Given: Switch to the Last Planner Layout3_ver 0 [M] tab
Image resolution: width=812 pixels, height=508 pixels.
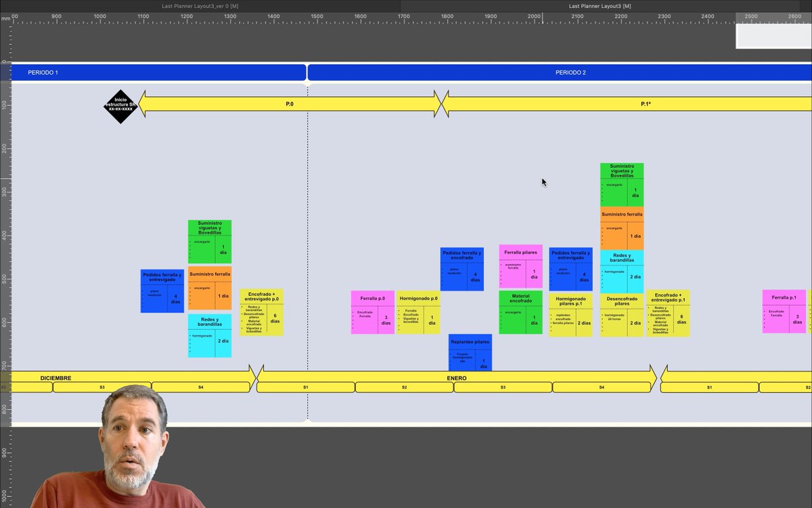Looking at the screenshot, I should pos(200,6).
